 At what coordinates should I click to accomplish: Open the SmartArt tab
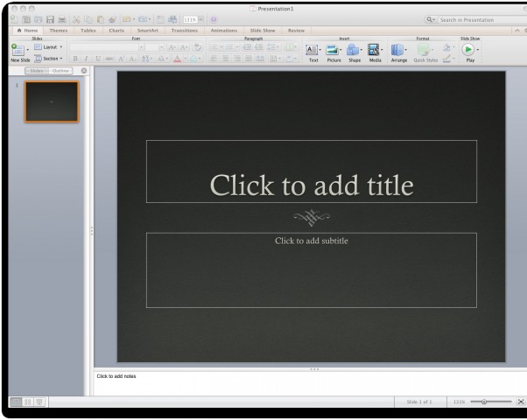[x=148, y=31]
